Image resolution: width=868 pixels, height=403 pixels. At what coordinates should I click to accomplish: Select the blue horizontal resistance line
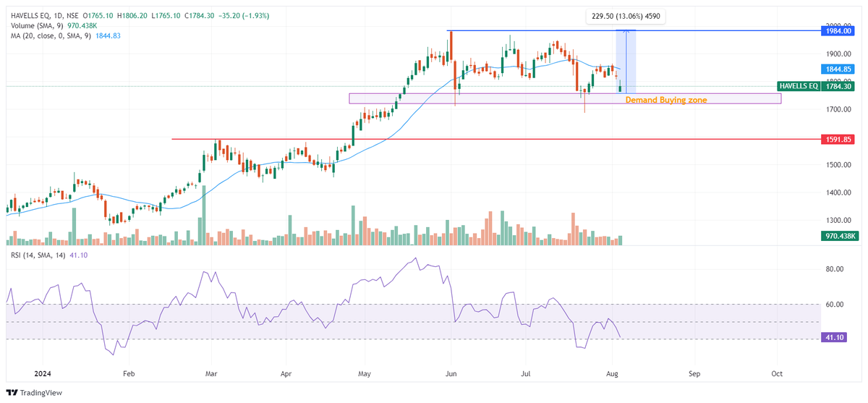(x=632, y=31)
